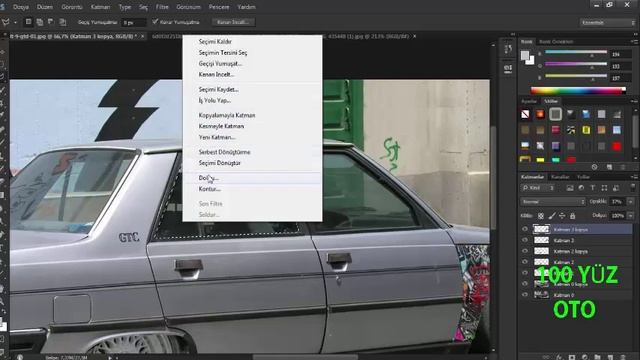Screen dimensions: 640x360
Task: Click the foreground color swatch in Renk panel
Action: [525, 55]
